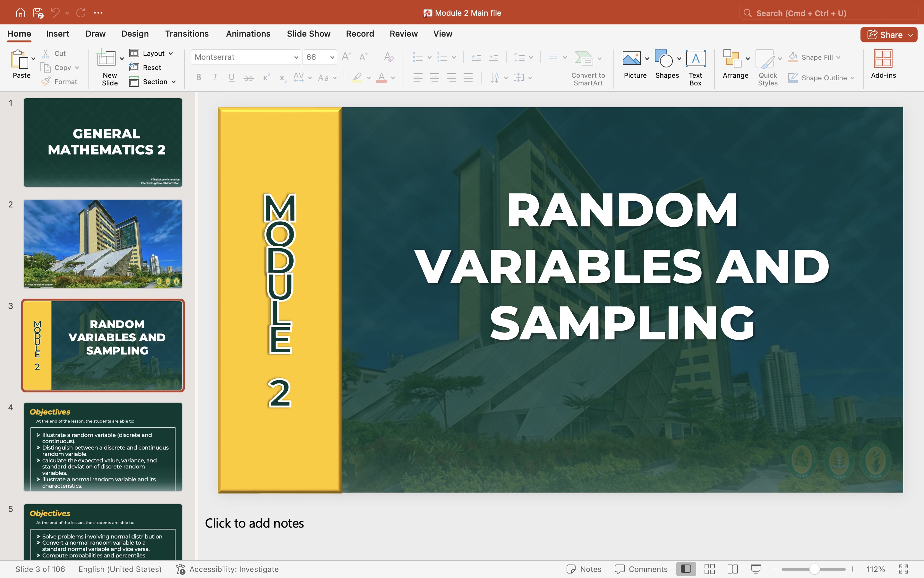Switch to Normal view in status bar

click(686, 569)
